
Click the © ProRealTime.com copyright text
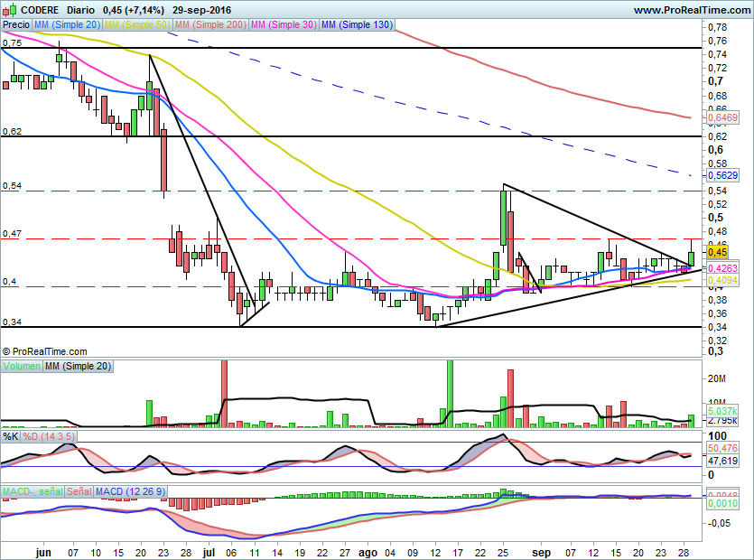click(x=45, y=351)
